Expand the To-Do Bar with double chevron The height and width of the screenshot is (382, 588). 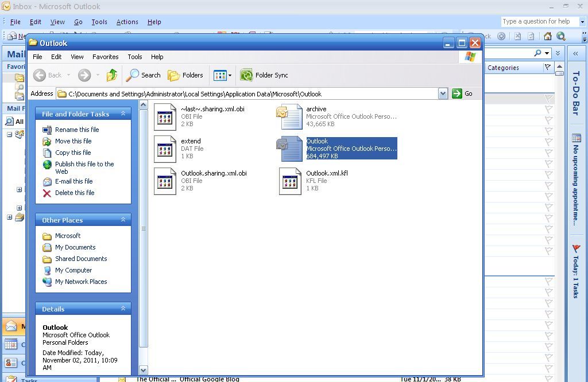tap(575, 54)
